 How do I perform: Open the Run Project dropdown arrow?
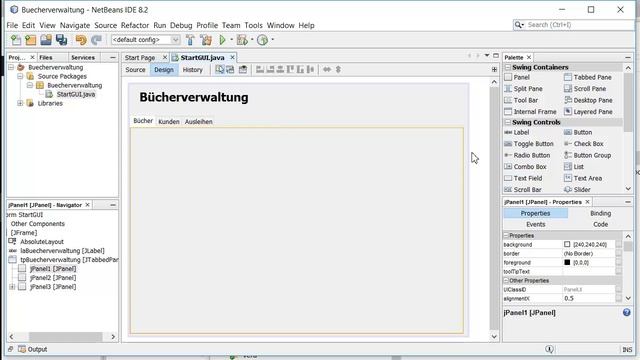(231, 40)
